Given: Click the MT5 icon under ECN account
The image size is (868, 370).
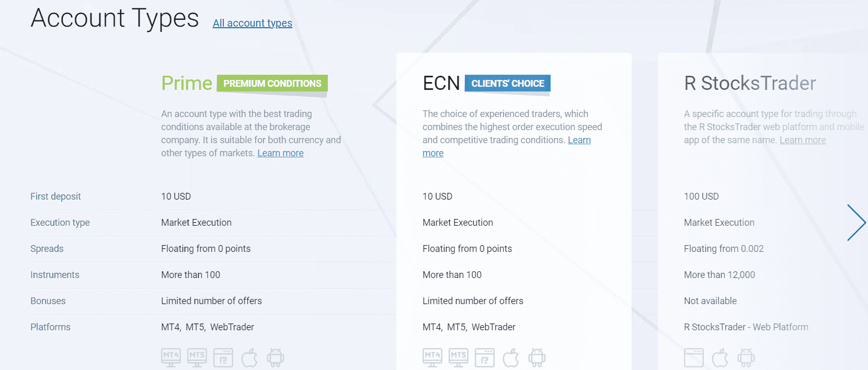Looking at the screenshot, I should click(x=459, y=357).
